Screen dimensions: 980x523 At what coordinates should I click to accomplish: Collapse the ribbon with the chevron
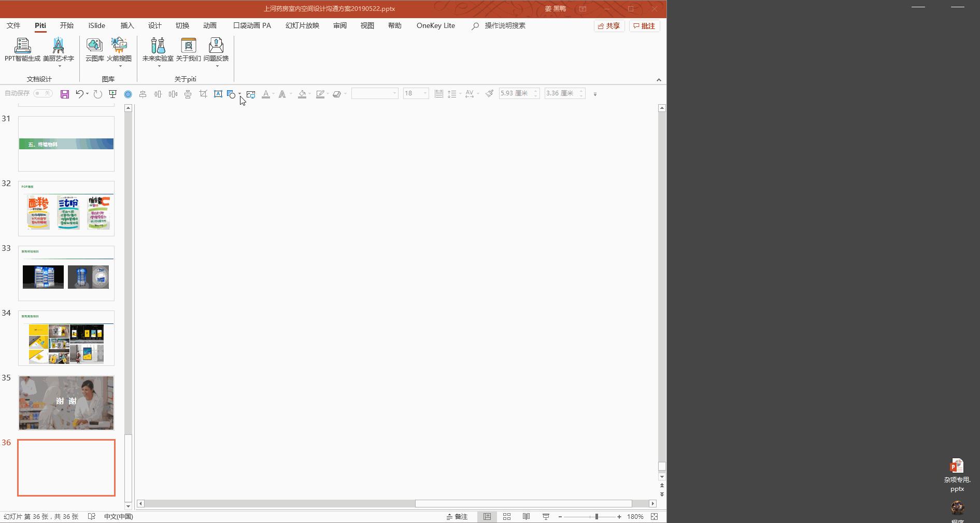[659, 80]
